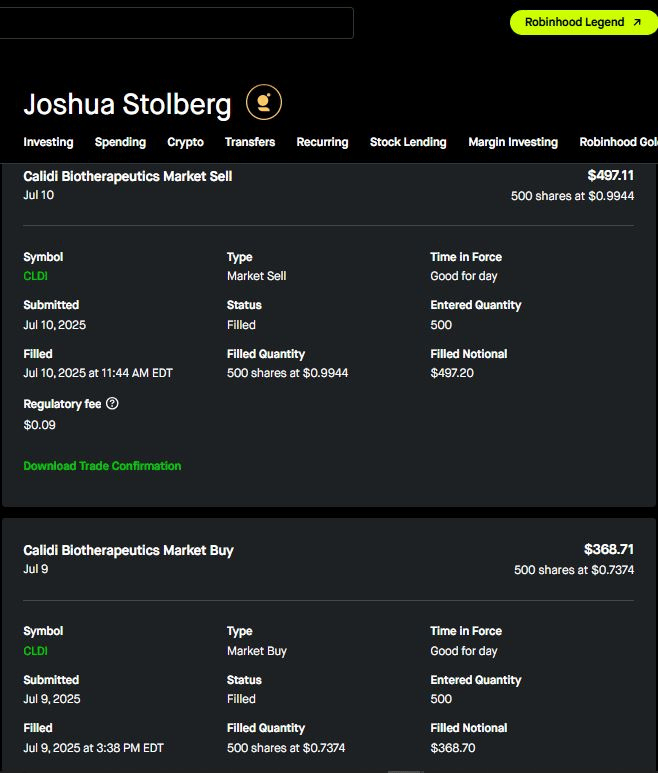This screenshot has height=773, width=658.
Task: Open Robinhood Legend button
Action: pyautogui.click(x=583, y=22)
